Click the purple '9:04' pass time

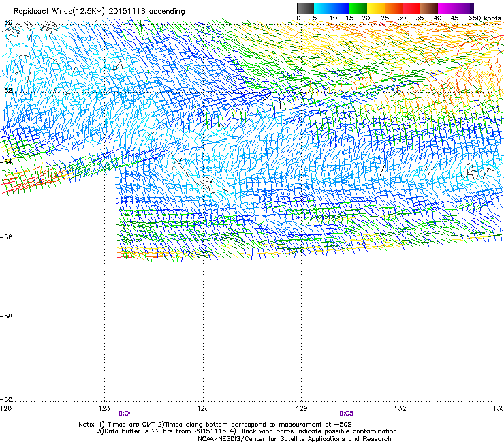pyautogui.click(x=126, y=414)
